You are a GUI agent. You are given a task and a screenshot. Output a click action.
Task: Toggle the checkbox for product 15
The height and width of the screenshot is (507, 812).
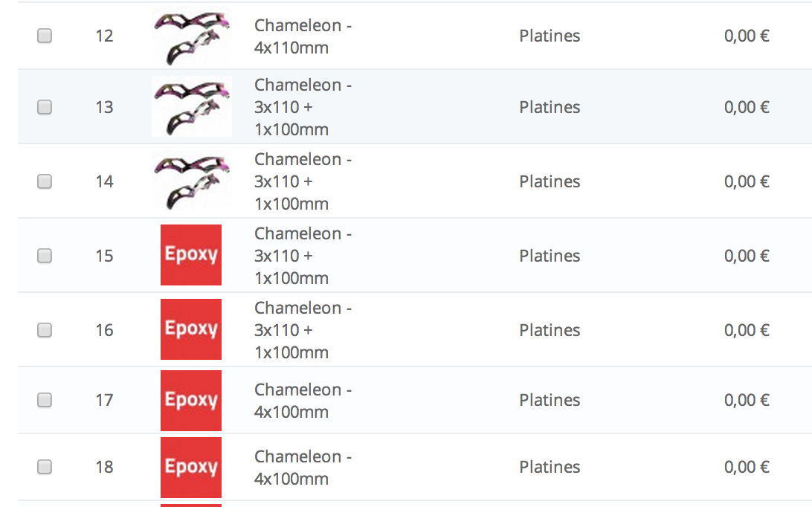tap(45, 256)
